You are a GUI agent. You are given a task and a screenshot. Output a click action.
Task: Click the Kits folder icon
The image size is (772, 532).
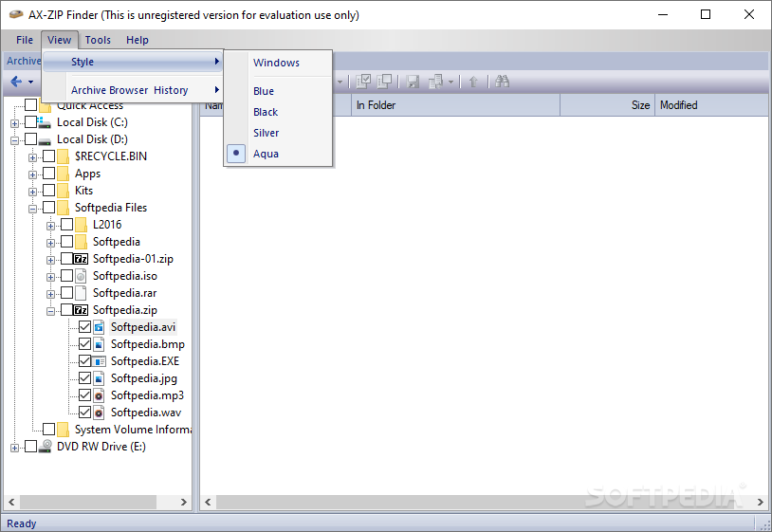coord(63,191)
